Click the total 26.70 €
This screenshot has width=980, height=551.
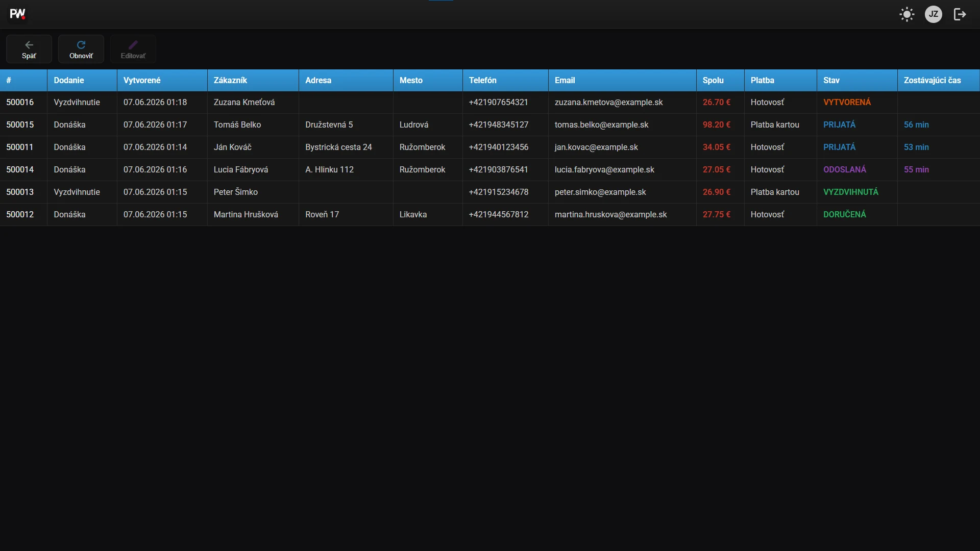click(x=717, y=102)
